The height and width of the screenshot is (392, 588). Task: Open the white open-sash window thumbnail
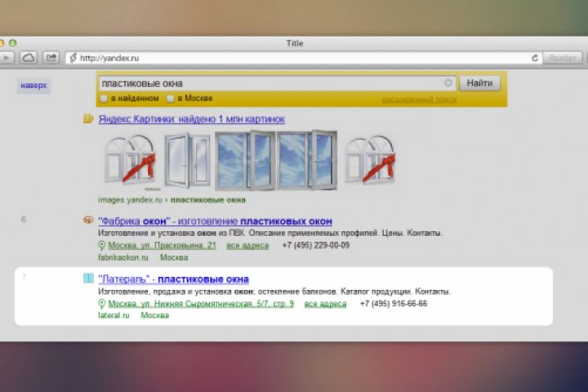(x=187, y=161)
